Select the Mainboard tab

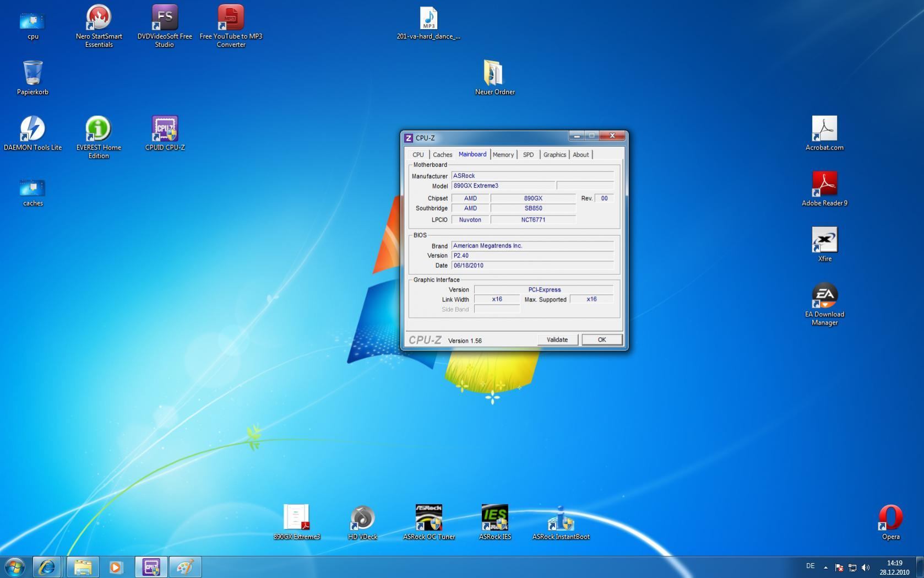[x=472, y=154]
